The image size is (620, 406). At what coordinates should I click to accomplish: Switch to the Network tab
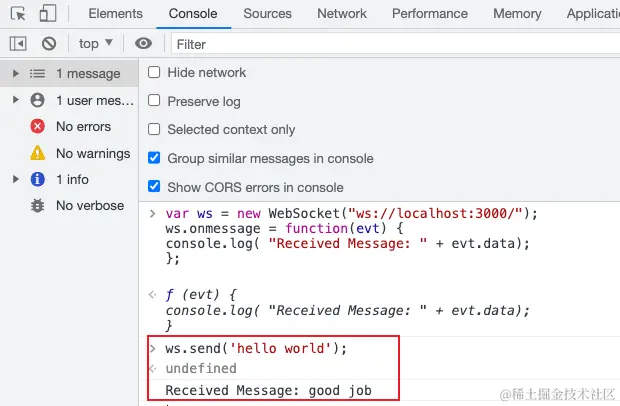342,13
